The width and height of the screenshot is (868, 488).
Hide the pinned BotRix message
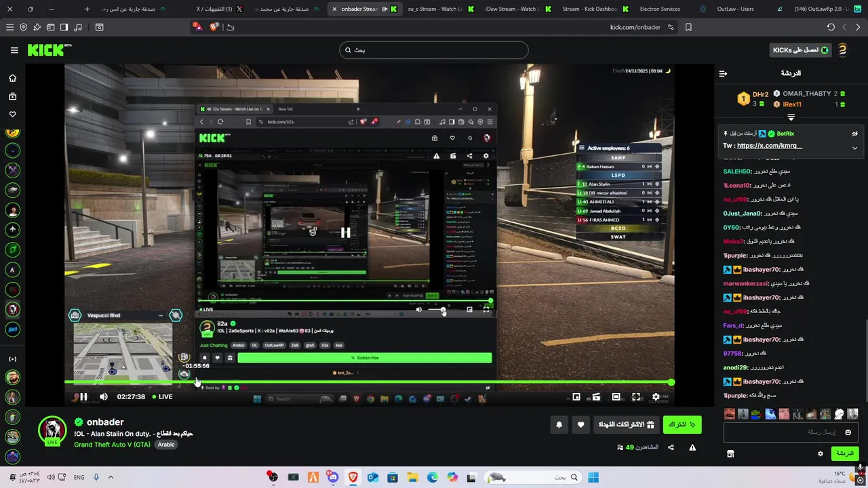(x=854, y=134)
